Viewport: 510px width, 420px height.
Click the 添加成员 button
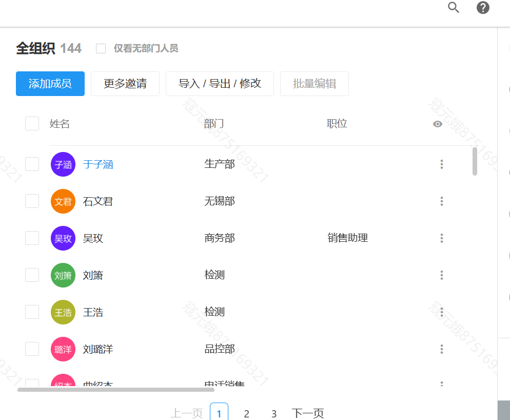[x=50, y=84]
